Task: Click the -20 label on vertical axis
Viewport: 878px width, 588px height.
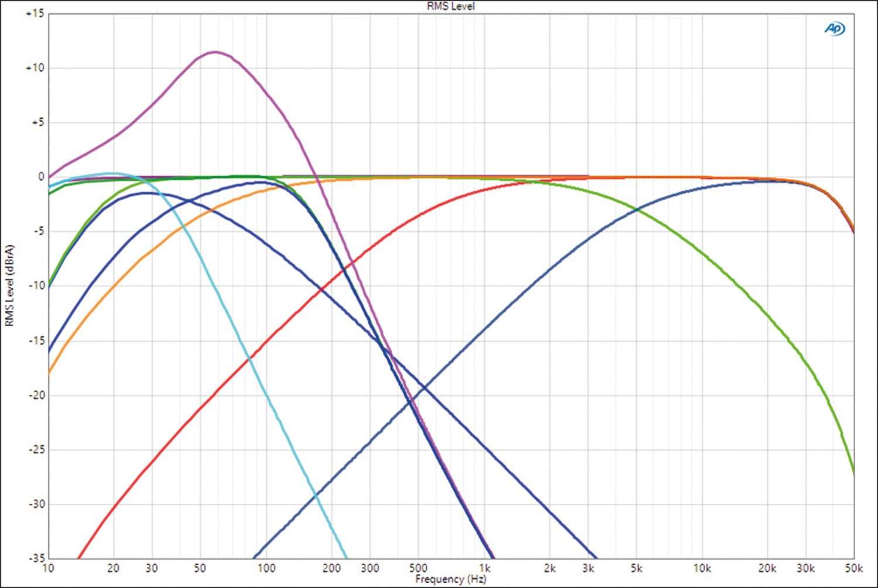Action: click(36, 395)
